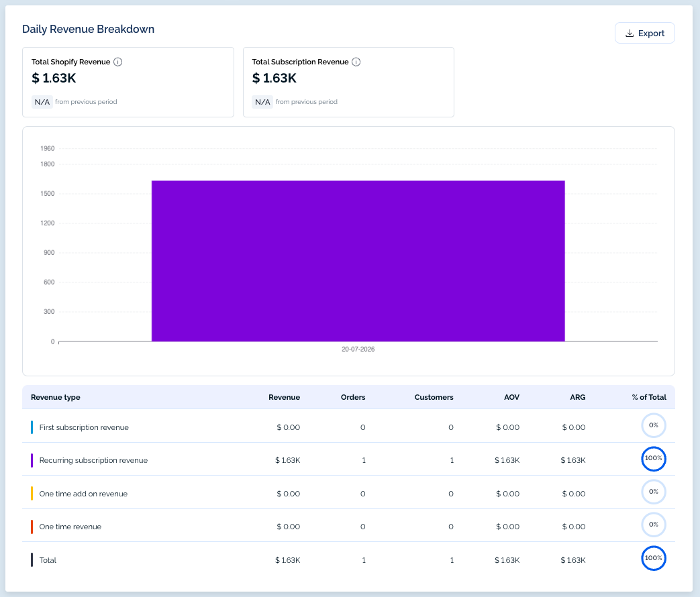Click the purple revenue bar in chart
The height and width of the screenshot is (597, 700).
(358, 261)
